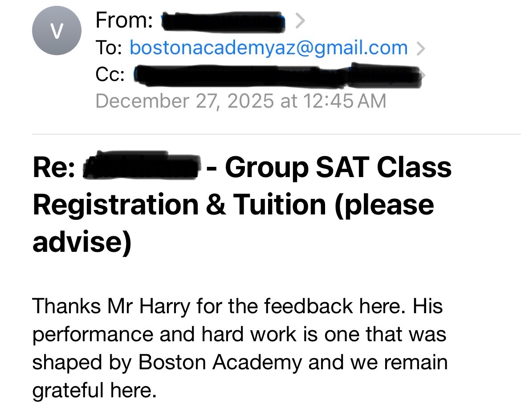Screen dimensions: 521x420
Task: Tap the December 27, 2025 timestamp
Action: tap(240, 101)
